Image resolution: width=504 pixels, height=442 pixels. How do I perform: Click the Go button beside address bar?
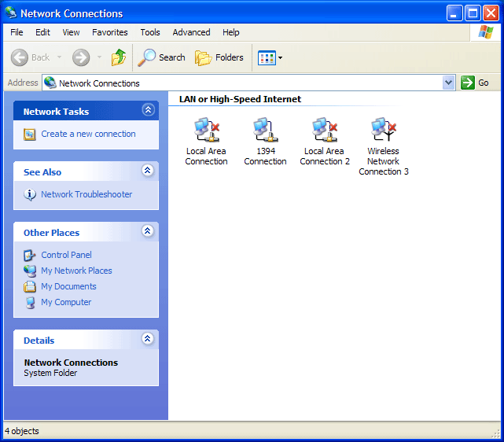(x=476, y=83)
